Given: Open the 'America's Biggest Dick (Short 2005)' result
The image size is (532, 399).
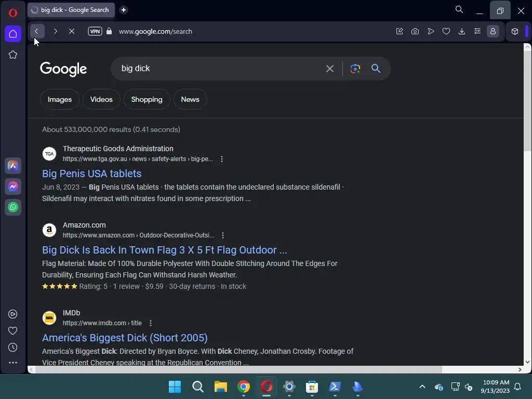Looking at the screenshot, I should [125, 338].
